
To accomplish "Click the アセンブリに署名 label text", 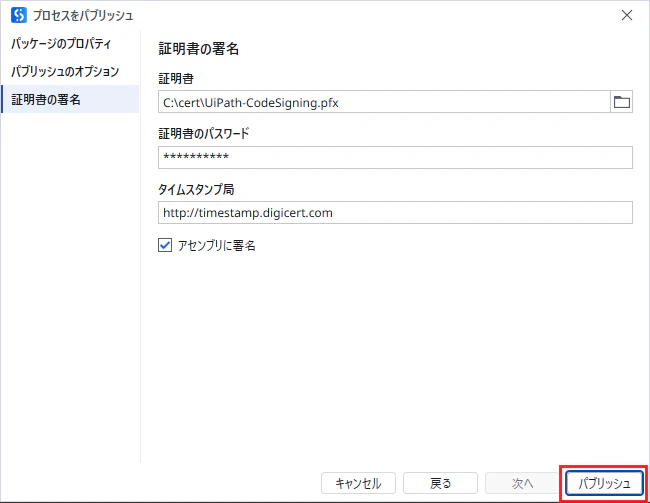I will click(x=217, y=245).
